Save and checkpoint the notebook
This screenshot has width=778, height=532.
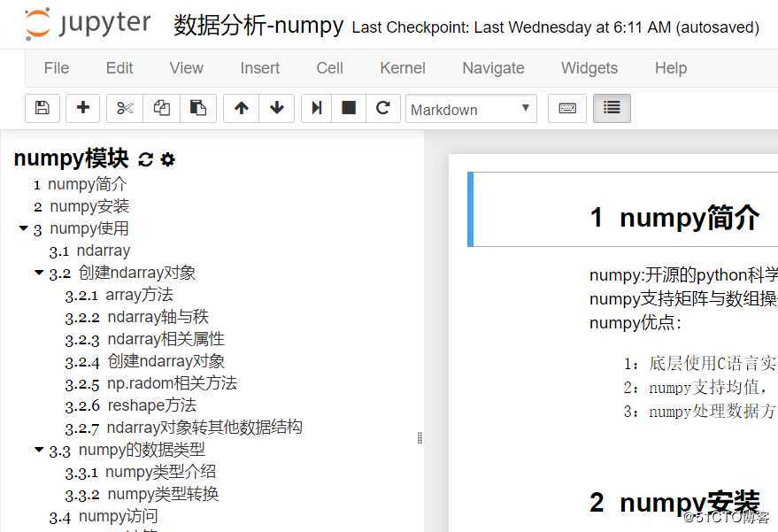(x=42, y=108)
